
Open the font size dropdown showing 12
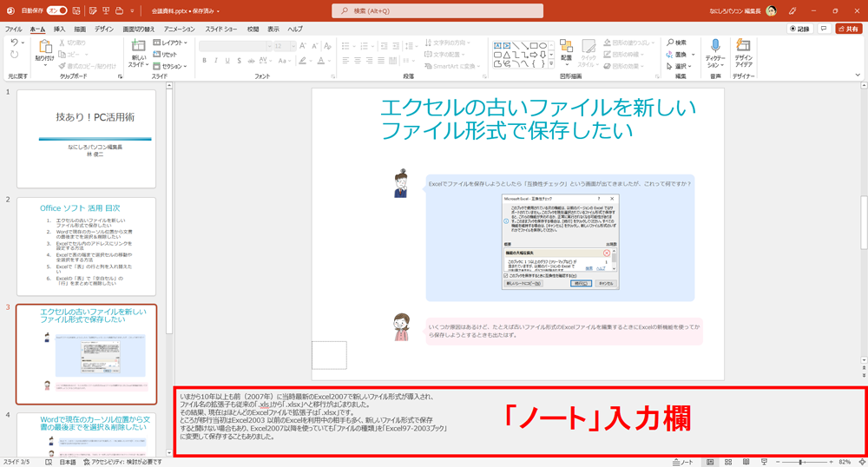pos(293,46)
